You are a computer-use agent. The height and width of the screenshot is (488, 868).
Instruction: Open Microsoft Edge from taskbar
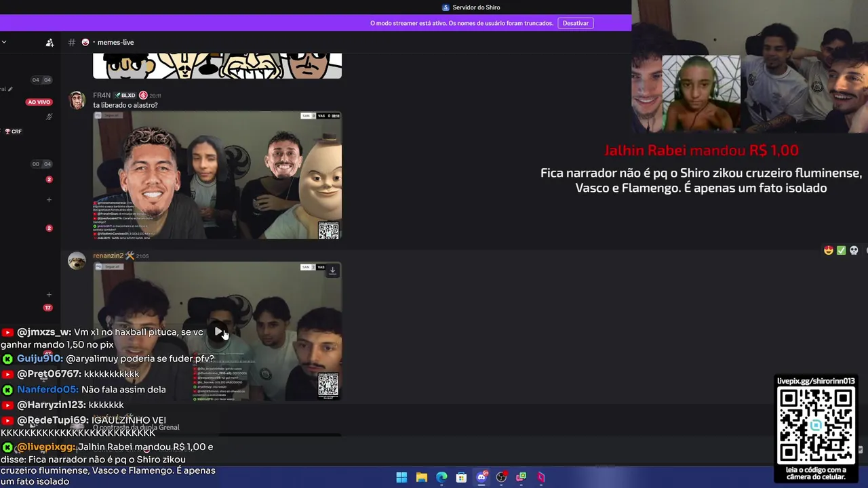[441, 477]
